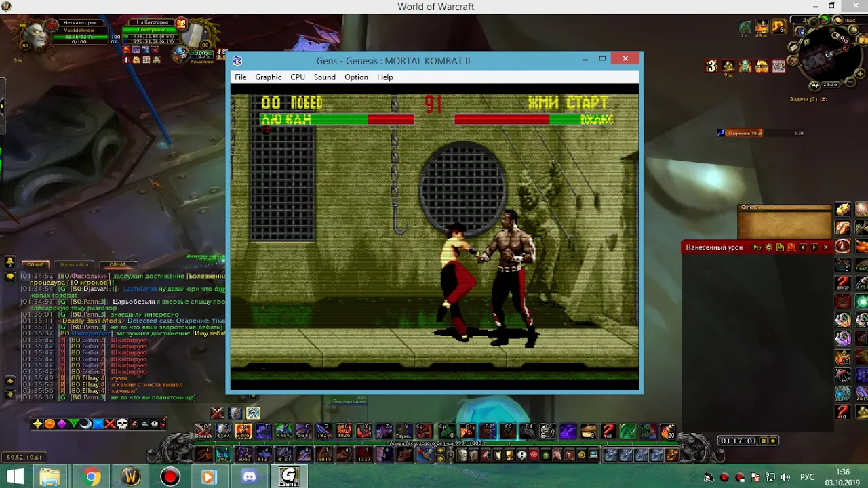This screenshot has height=488, width=868.
Task: Open the spellbook micro button
Action: [473, 455]
